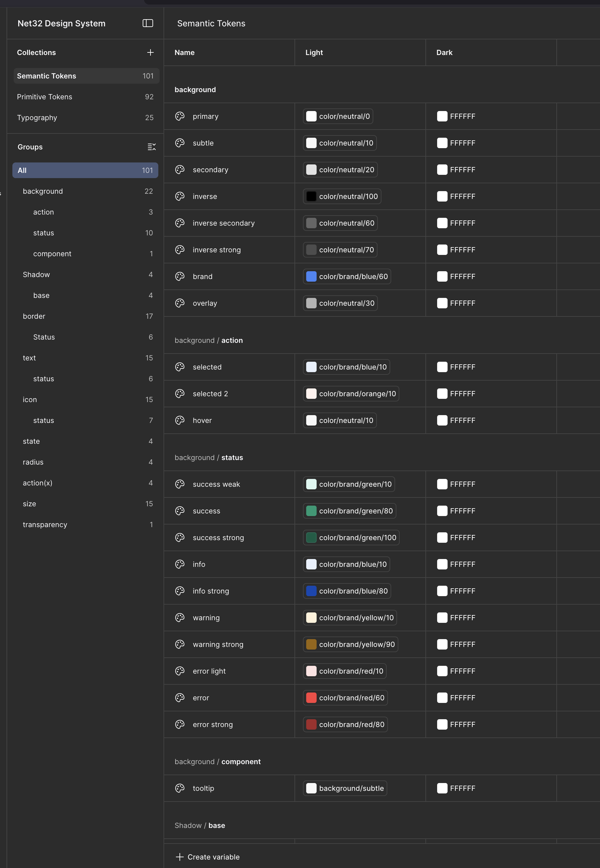Select the radius group
The width and height of the screenshot is (600, 868).
(x=85, y=462)
